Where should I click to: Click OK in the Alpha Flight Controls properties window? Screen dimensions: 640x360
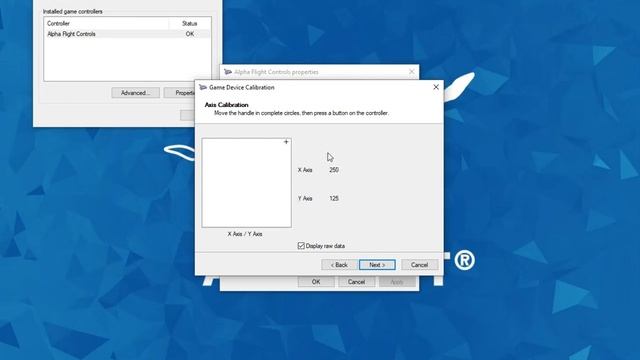[x=316, y=282]
